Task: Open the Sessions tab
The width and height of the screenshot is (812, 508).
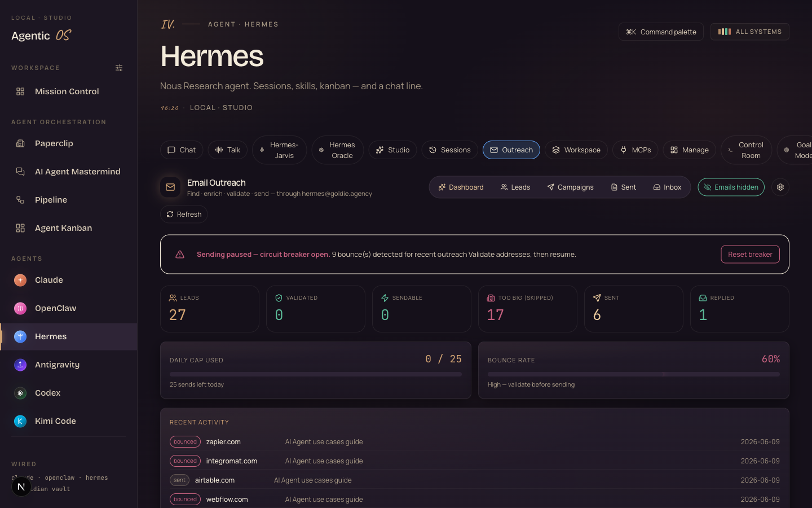Action: click(449, 150)
